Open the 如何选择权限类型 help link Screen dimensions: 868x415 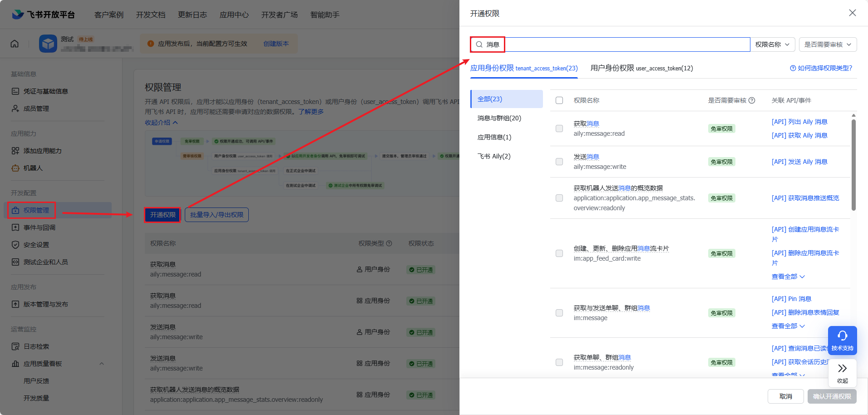(x=821, y=68)
